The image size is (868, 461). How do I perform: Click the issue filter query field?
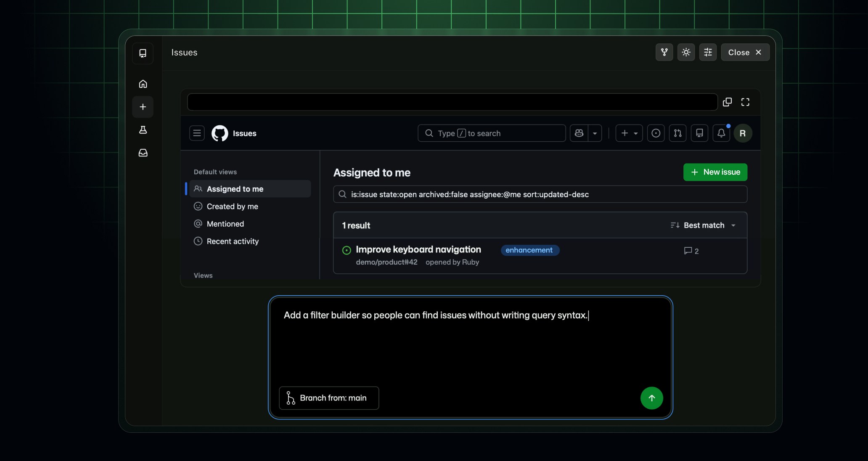click(x=540, y=194)
